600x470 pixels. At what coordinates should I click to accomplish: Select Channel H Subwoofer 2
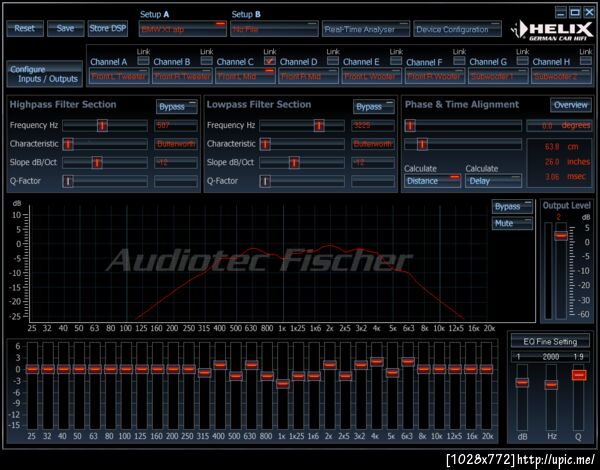tap(561, 76)
